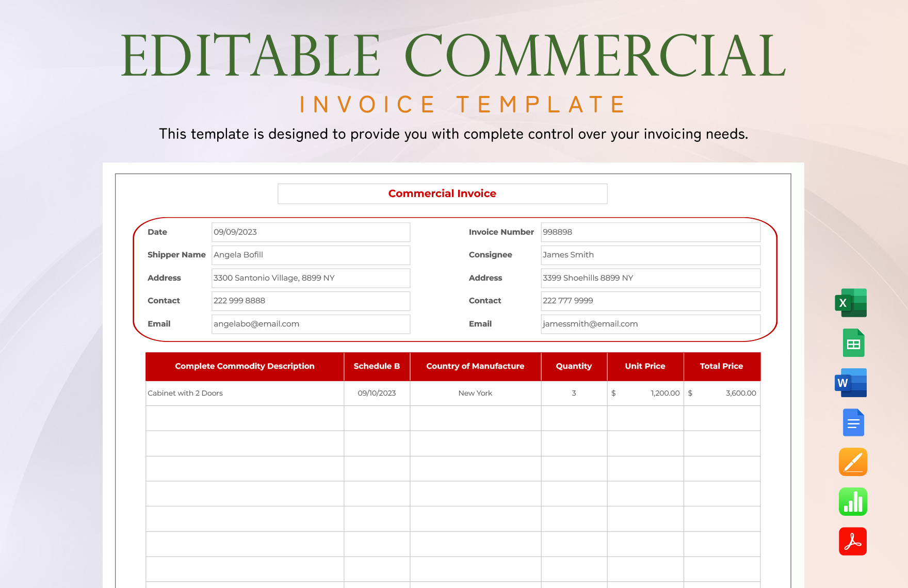This screenshot has height=588, width=908.
Task: Click the Google Docs icon
Action: pos(853,422)
